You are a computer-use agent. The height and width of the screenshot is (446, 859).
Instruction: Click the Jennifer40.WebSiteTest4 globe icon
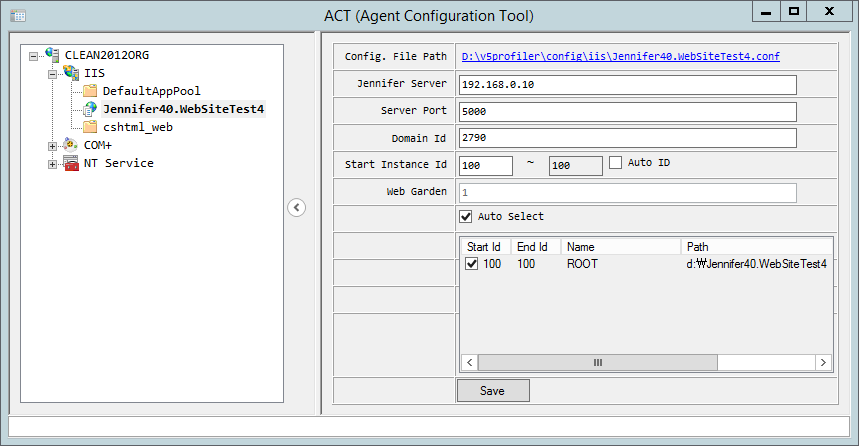(90, 109)
